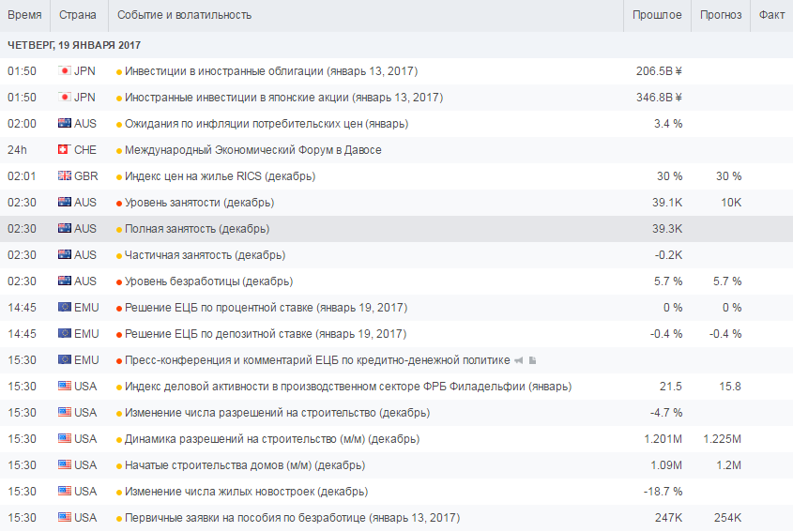Click the Факт column header
This screenshot has height=532, width=793.
pyautogui.click(x=771, y=15)
